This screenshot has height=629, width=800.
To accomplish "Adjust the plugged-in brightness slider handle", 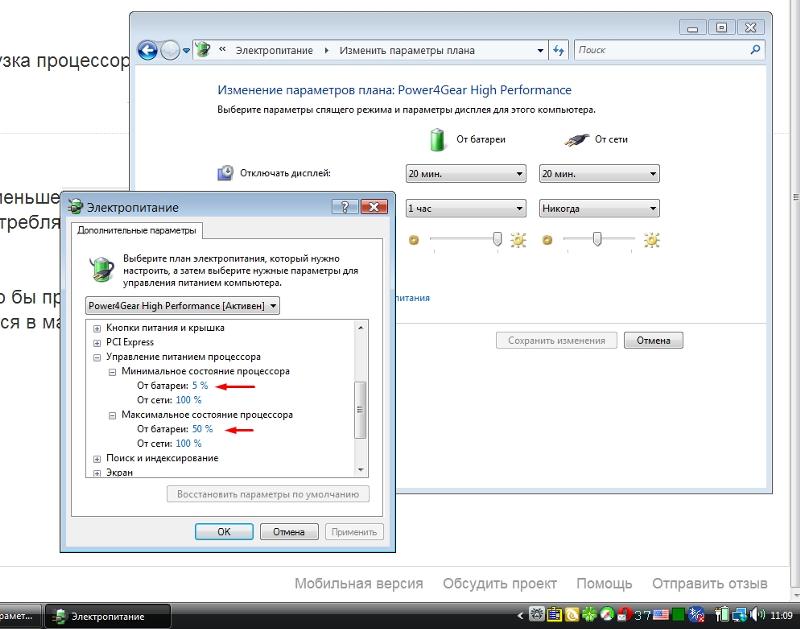I will (x=597, y=239).
